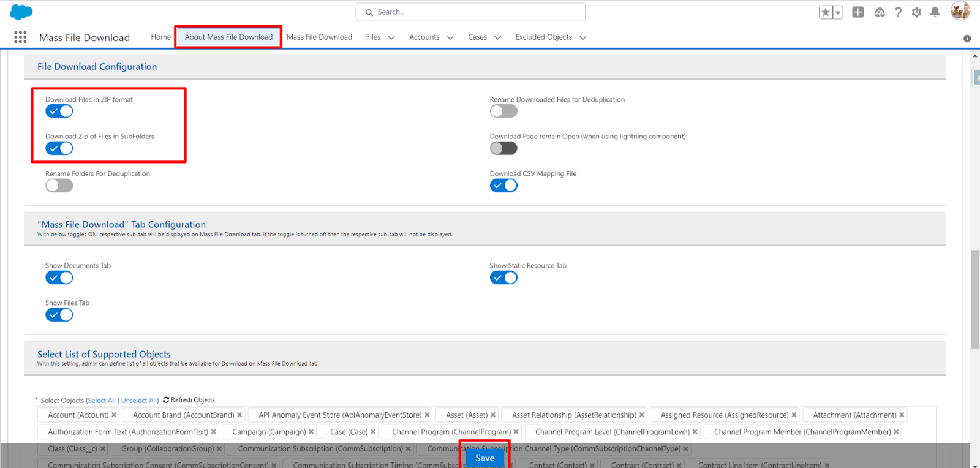Remove Channel Program (ChannelProgram) pill
The width and height of the screenshot is (980, 468).
click(516, 432)
